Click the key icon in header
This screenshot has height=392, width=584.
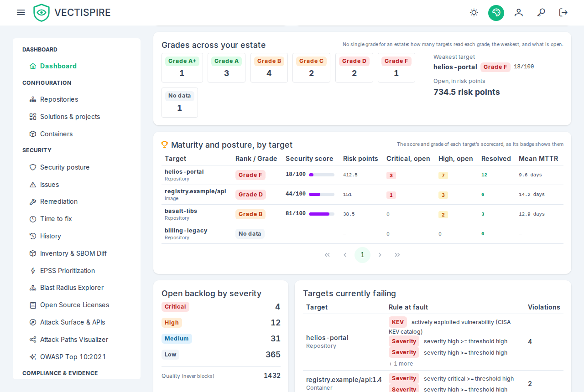coord(541,12)
